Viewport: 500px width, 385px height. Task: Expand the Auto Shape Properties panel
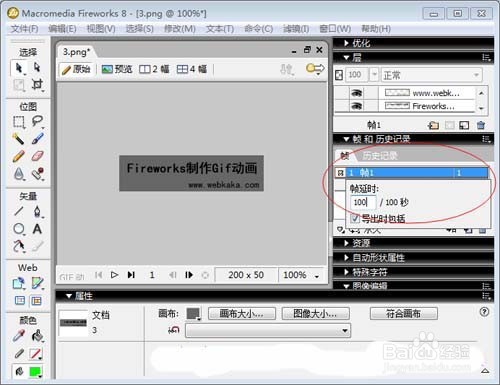tap(346, 257)
